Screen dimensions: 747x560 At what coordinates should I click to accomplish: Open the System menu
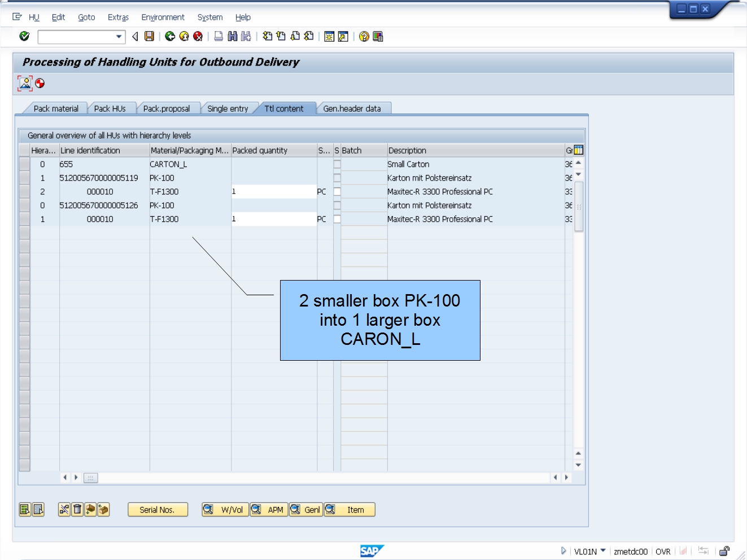(209, 17)
